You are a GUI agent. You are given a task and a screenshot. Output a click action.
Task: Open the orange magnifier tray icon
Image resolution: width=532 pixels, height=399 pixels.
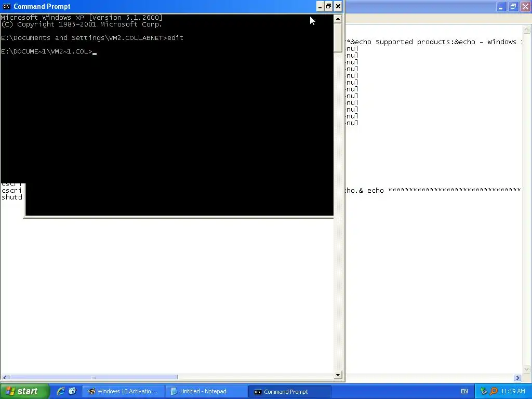[x=494, y=392]
